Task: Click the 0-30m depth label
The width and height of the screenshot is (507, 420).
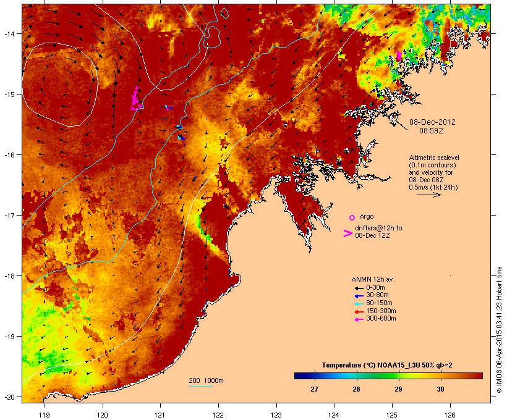Action: 375,288
